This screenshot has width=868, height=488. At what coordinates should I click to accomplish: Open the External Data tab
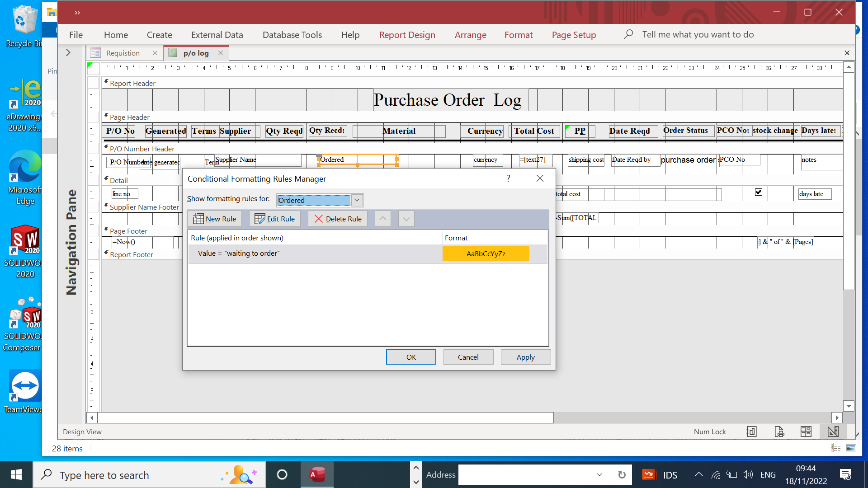tap(217, 35)
